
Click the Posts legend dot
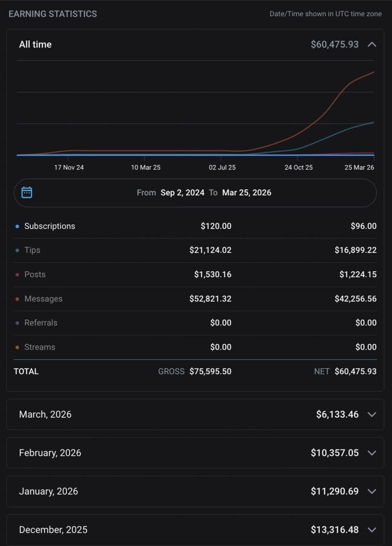tap(17, 275)
